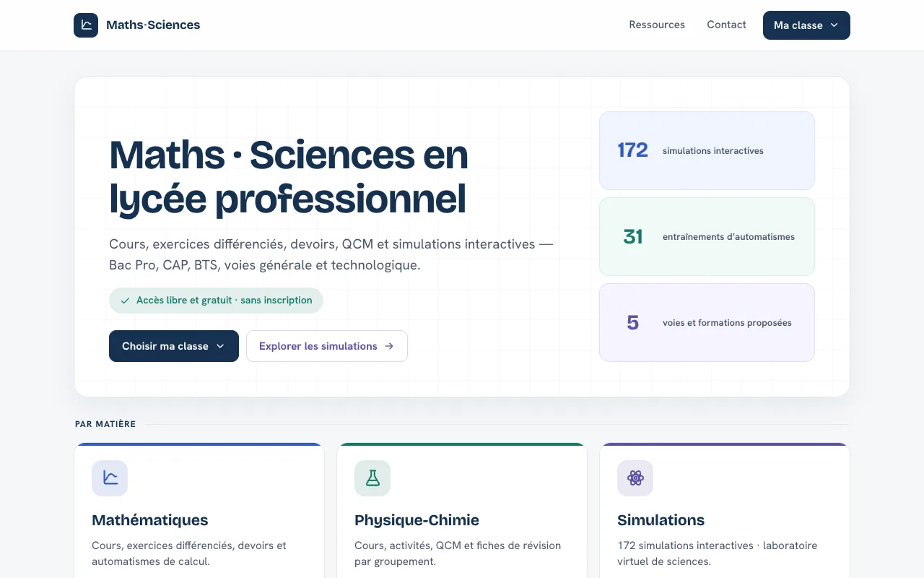Open the Physique-Chimie card title

coord(417,520)
